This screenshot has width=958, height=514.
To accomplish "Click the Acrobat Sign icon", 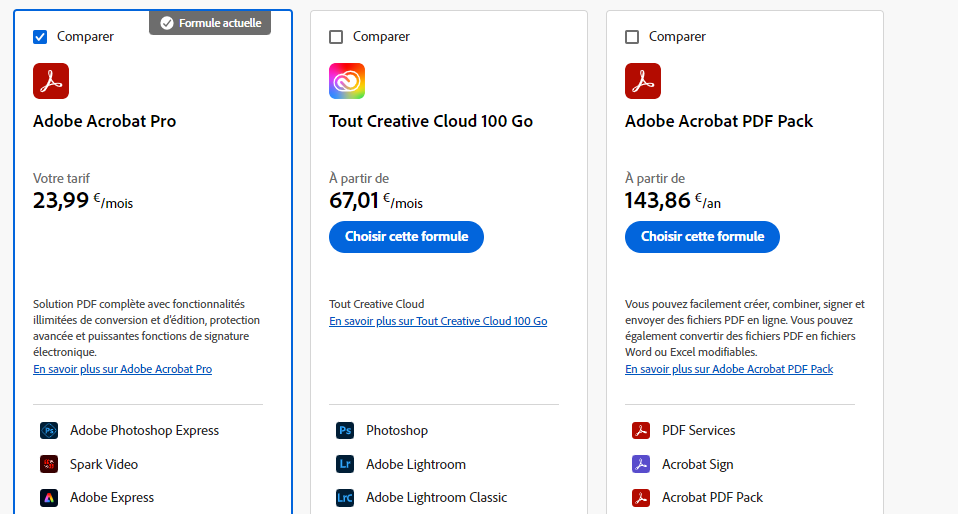I will click(641, 464).
